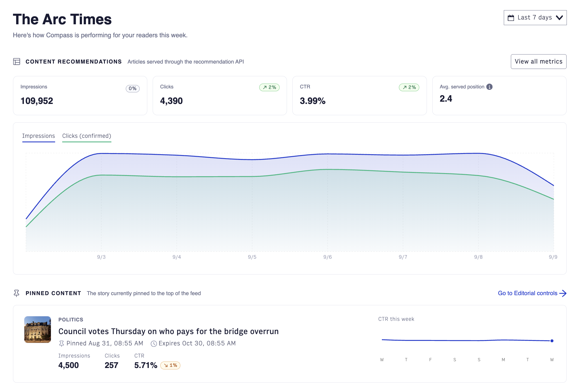Click the clock icon before Expires Oct 30
The image size is (579, 392).
[x=154, y=343]
